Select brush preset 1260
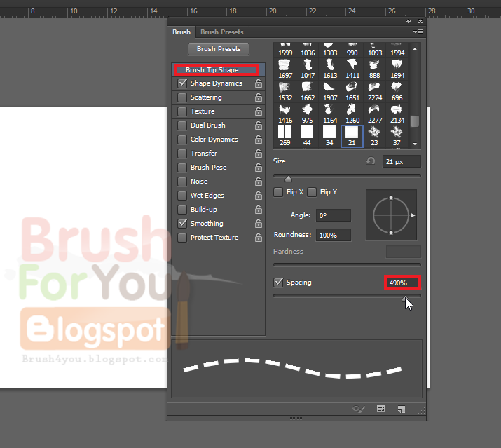The width and height of the screenshot is (501, 448). pyautogui.click(x=352, y=114)
